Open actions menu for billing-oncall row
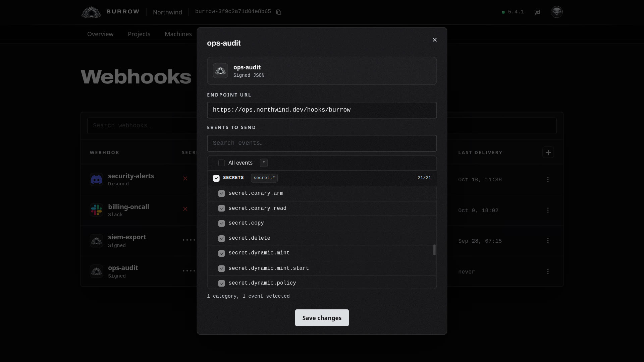This screenshot has height=362, width=644. point(548,210)
